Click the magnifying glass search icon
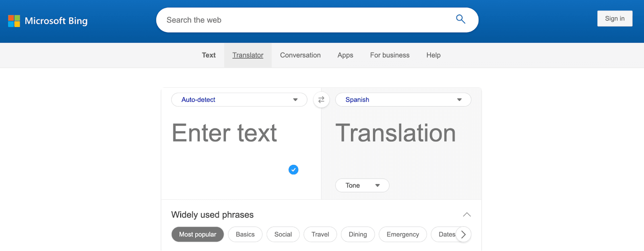Viewport: 644px width, 251px height. (x=460, y=19)
